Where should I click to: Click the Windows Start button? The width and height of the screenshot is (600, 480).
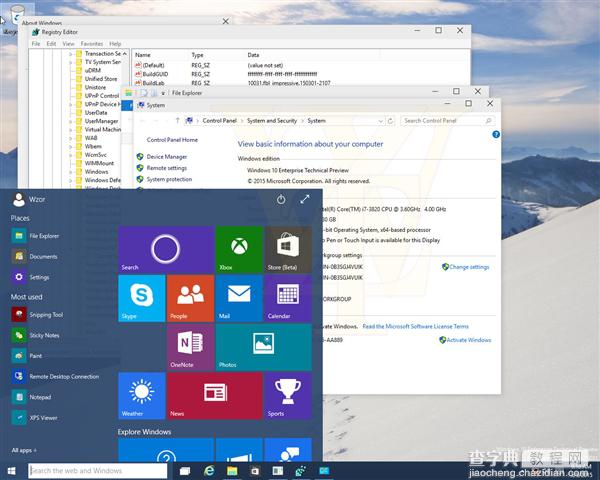coord(11,471)
